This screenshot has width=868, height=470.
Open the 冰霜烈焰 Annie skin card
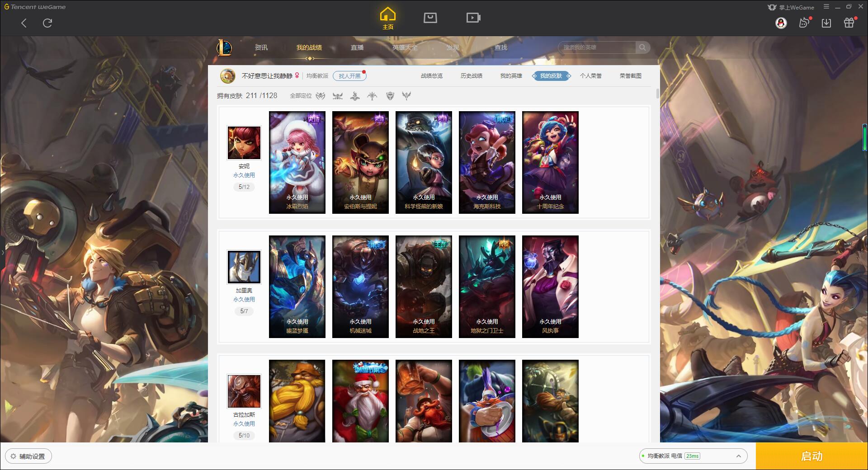[297, 162]
